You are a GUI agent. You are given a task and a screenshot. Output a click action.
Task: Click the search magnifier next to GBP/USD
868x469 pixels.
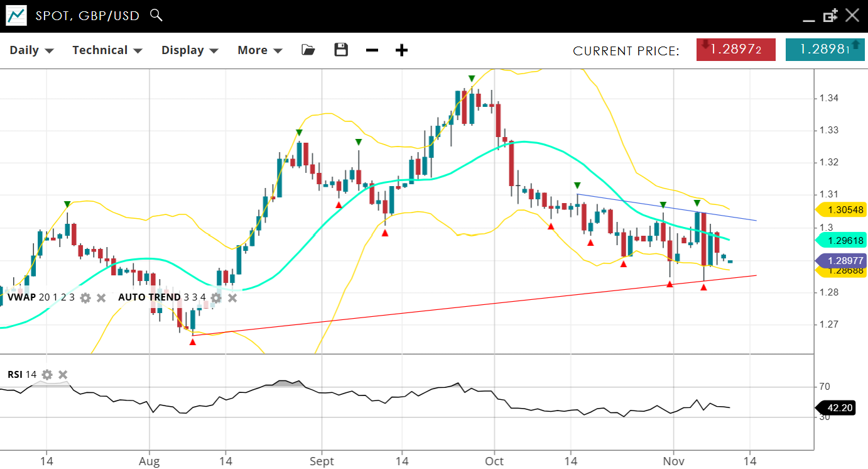(156, 15)
